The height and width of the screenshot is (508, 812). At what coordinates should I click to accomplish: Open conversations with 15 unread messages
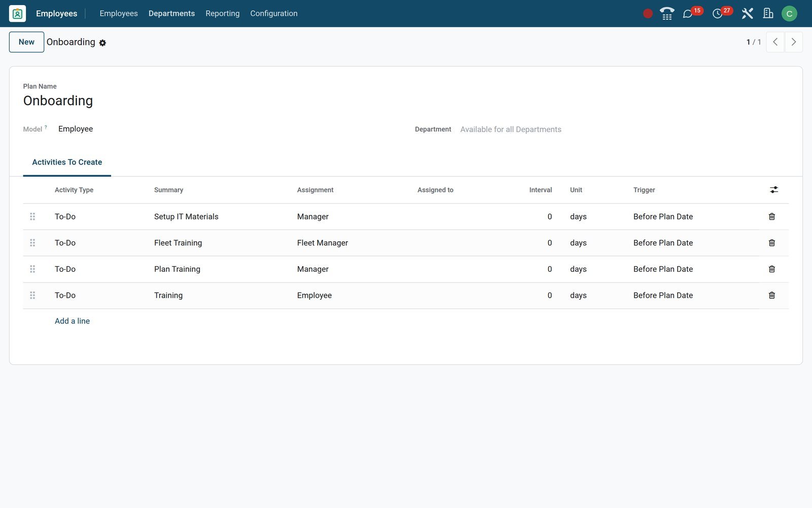[x=692, y=13]
